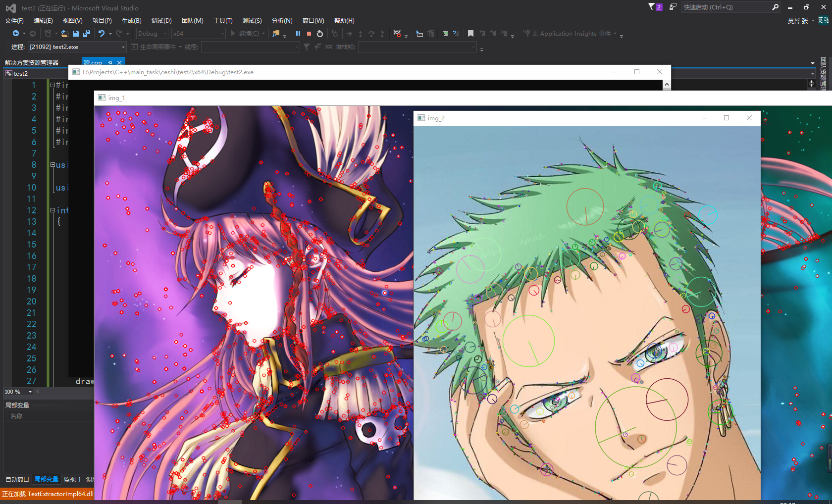Open notifications flag showing 2
The image size is (832, 504).
655,7
